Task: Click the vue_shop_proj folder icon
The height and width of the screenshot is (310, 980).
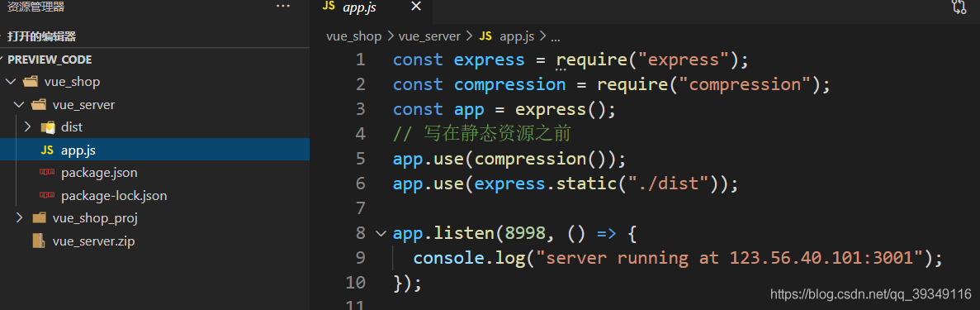Action: pyautogui.click(x=40, y=218)
